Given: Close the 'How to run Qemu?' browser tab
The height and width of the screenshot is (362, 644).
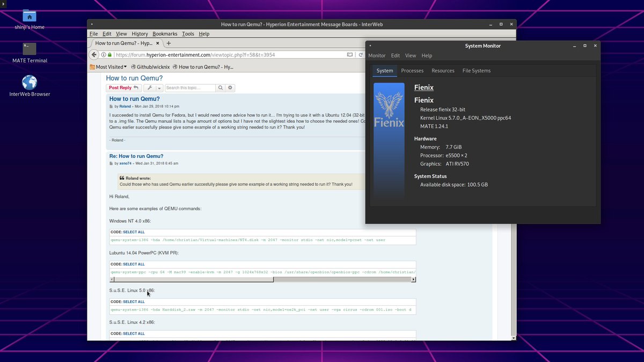Looking at the screenshot, I should pos(158,43).
